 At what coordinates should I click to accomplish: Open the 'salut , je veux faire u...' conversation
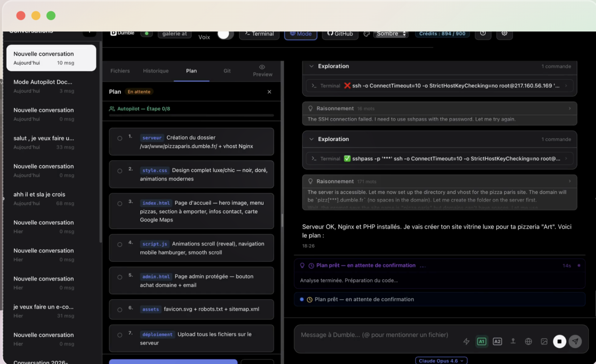click(x=51, y=142)
